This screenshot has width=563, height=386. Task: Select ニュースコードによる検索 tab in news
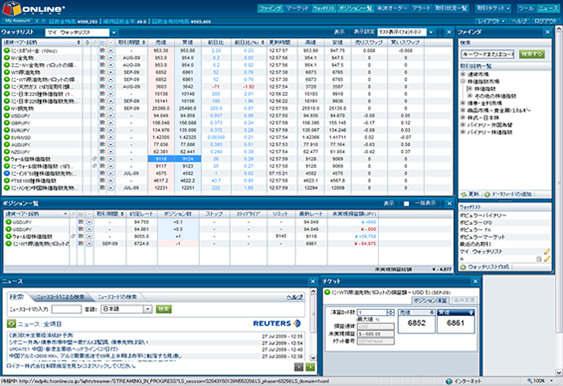[x=61, y=297]
